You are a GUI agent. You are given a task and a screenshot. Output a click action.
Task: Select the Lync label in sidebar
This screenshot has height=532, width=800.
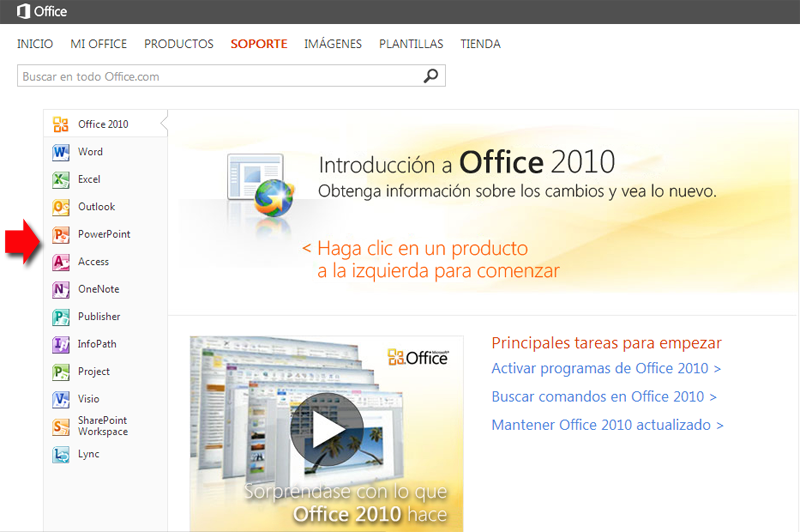89,454
